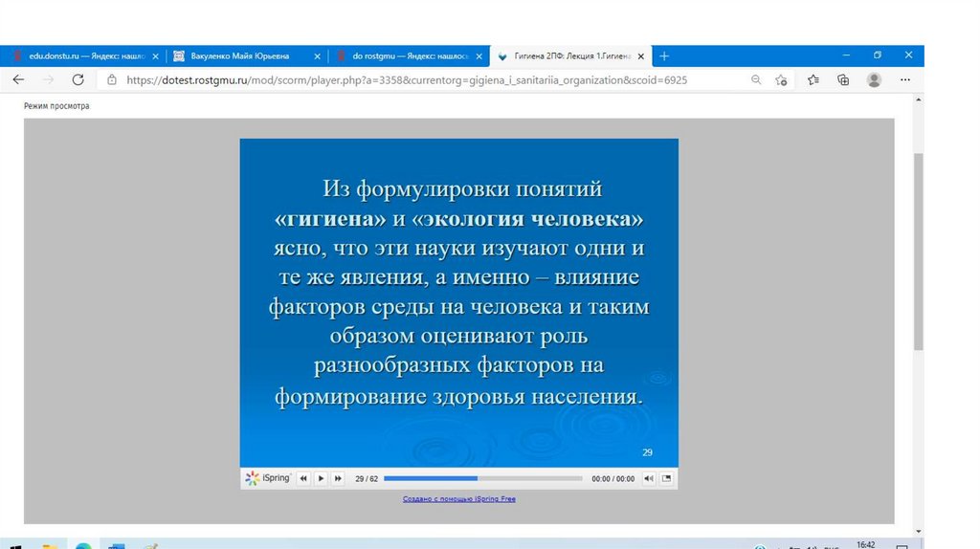Image resolution: width=980 pixels, height=549 pixels.
Task: Click the slide progress bar in player
Action: 482,478
